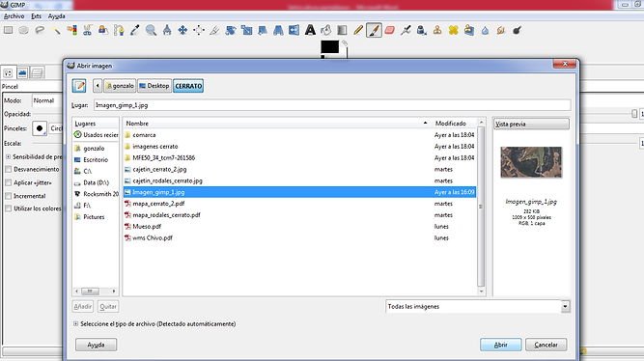The height and width of the screenshot is (361, 644).
Task: Open the Ayuda menu
Action: click(x=56, y=16)
